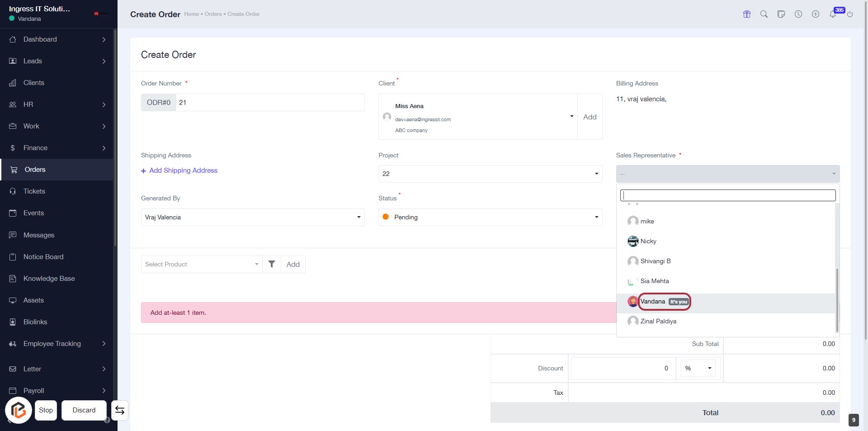Open the discount type percent dropdown
The image size is (868, 431).
(x=698, y=368)
